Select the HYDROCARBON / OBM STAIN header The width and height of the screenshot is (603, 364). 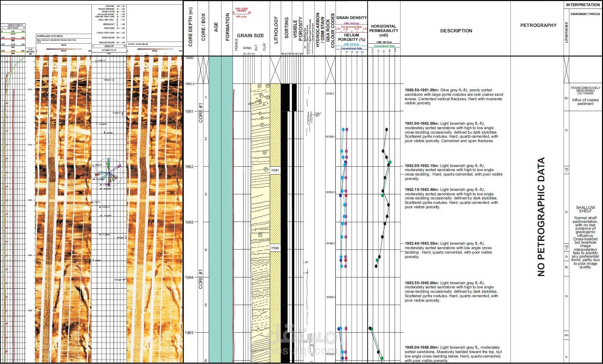click(320, 30)
